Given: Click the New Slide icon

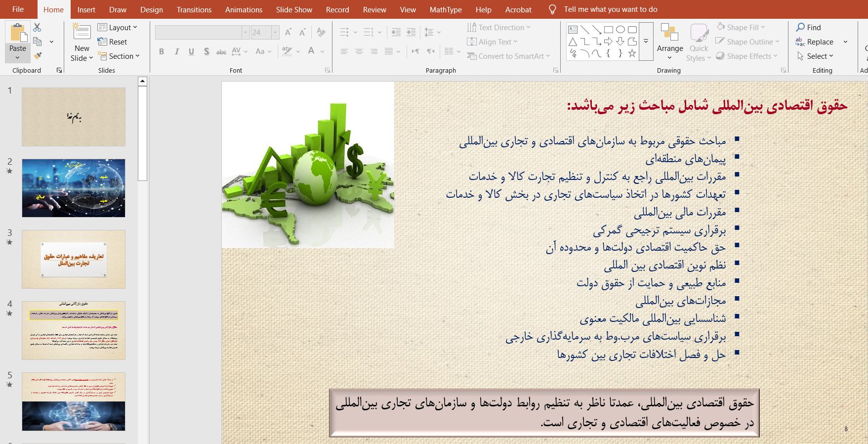Looking at the screenshot, I should (82, 33).
